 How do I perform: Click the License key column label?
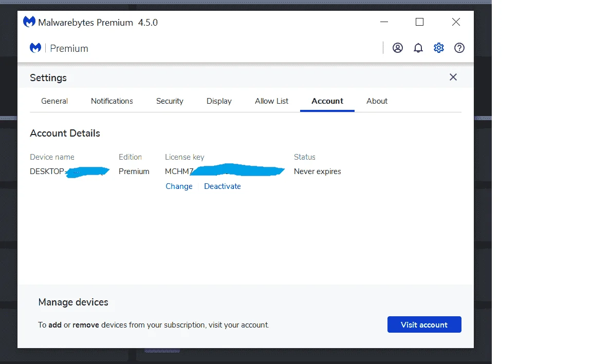tap(184, 157)
